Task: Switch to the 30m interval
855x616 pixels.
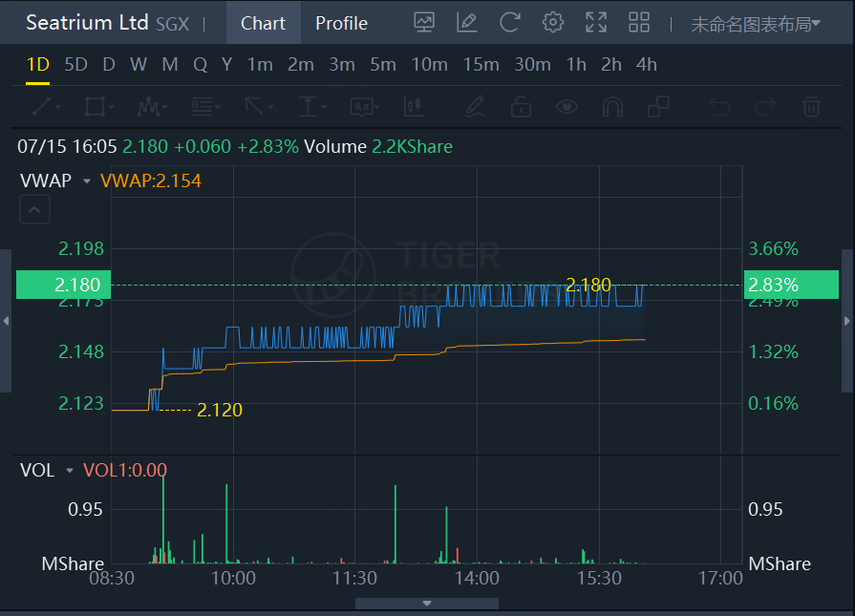Action: [x=533, y=65]
